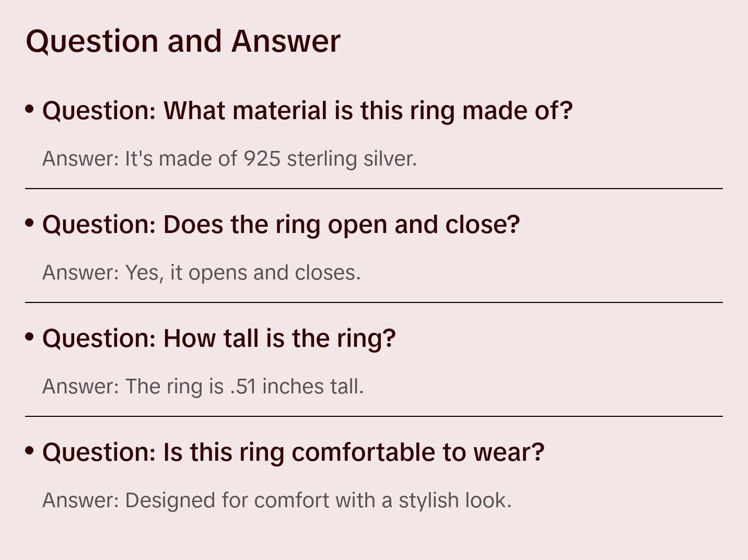Click the divider line below the sterling silver answer
The height and width of the screenshot is (560, 748).
pos(374,189)
